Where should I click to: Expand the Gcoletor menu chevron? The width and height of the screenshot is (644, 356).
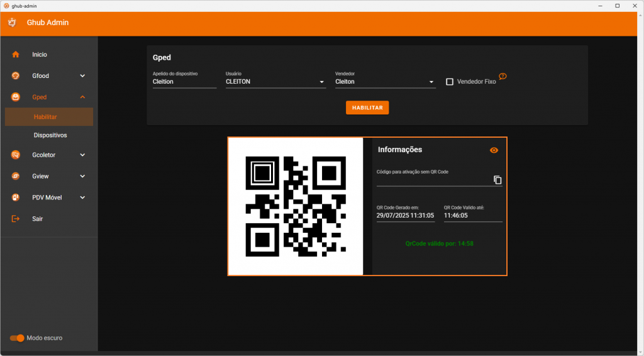click(x=82, y=155)
